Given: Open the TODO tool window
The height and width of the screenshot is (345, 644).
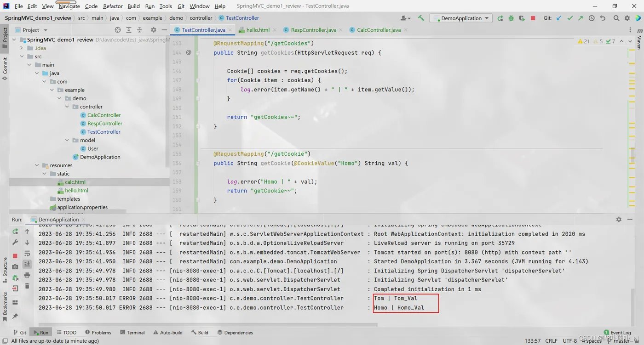Looking at the screenshot, I should click(66, 333).
